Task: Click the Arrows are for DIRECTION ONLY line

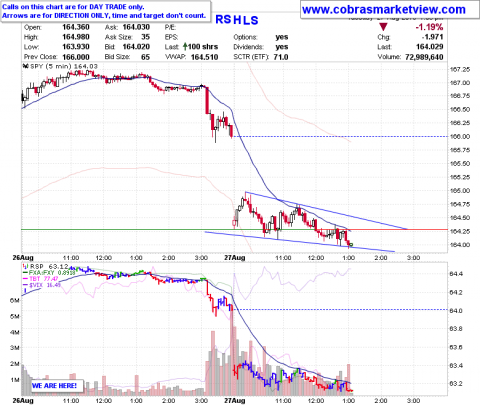Action: pos(104,16)
